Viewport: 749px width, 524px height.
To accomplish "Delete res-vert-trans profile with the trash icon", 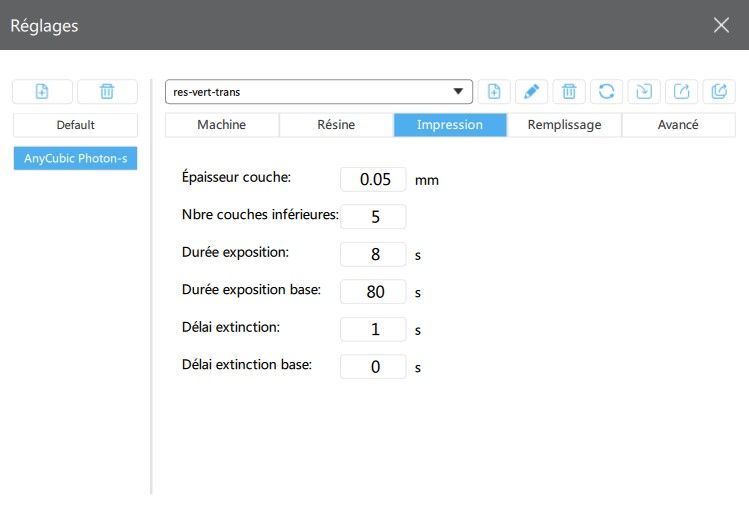I will click(x=569, y=91).
